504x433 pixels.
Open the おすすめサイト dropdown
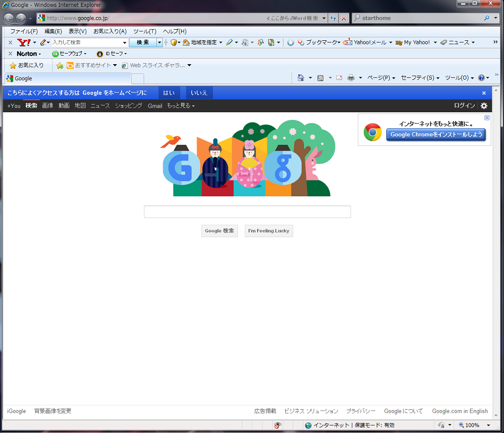click(115, 65)
